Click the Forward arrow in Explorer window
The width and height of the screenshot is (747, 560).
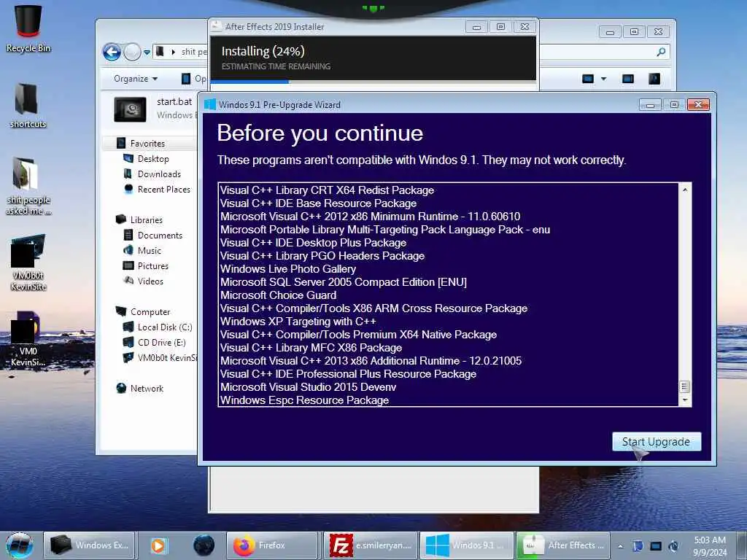(133, 52)
